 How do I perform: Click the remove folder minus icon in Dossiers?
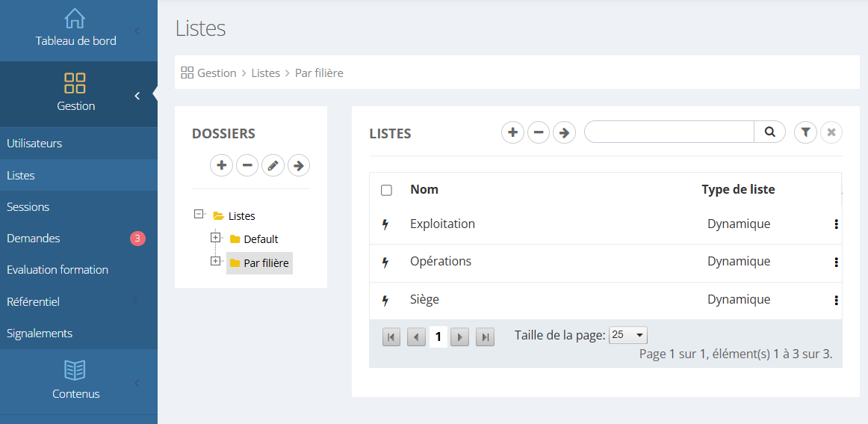[x=247, y=165]
